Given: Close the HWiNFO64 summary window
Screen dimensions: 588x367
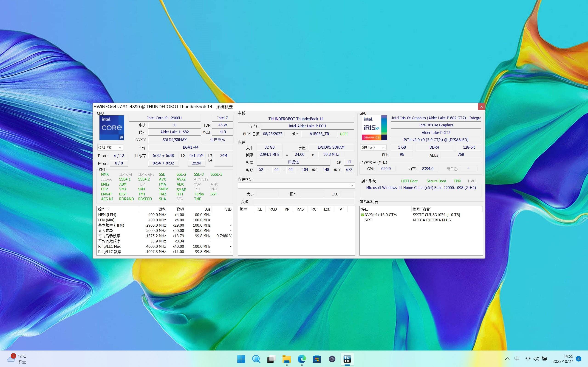Looking at the screenshot, I should click(481, 107).
